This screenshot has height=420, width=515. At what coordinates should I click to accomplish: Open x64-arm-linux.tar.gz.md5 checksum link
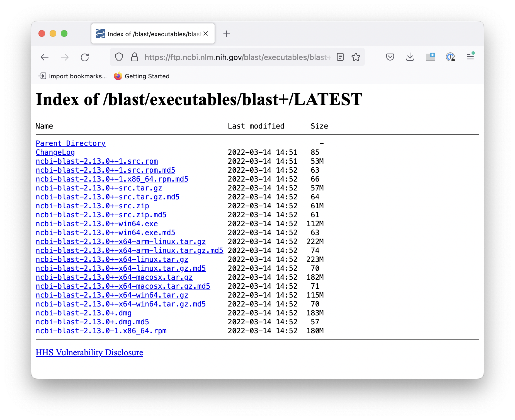[129, 250]
